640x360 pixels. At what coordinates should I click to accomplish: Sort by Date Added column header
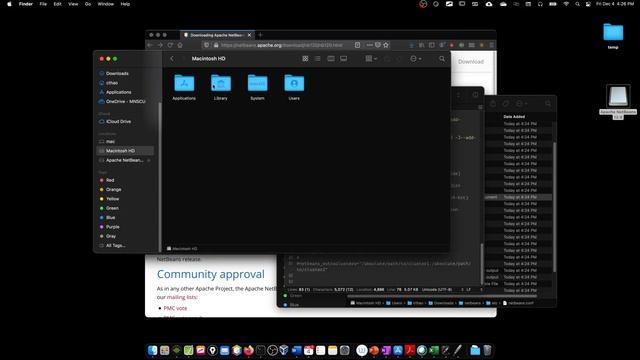(514, 117)
